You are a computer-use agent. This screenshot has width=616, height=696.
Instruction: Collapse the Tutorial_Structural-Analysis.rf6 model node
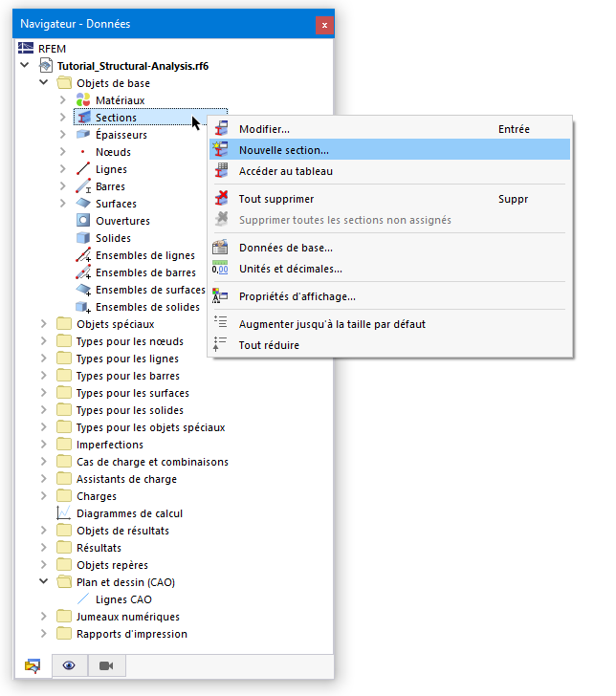click(x=25, y=65)
